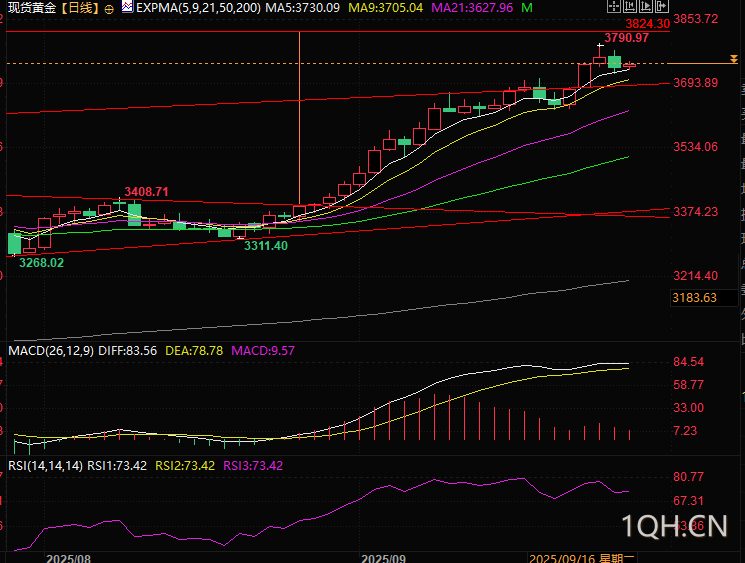Screen dimensions: 745x563
Task: Click the green M label after MA21
Action: coord(526,8)
